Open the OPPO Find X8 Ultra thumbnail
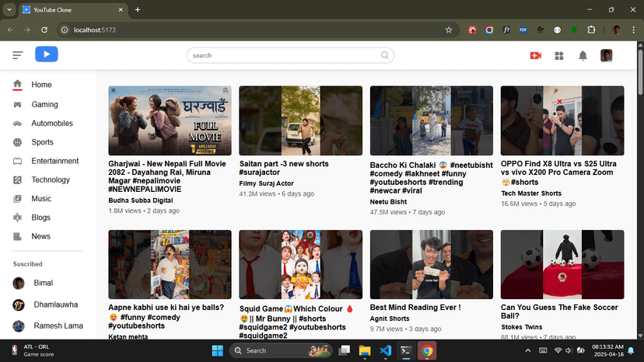Screen dimensions: 644x362 click(562, 120)
